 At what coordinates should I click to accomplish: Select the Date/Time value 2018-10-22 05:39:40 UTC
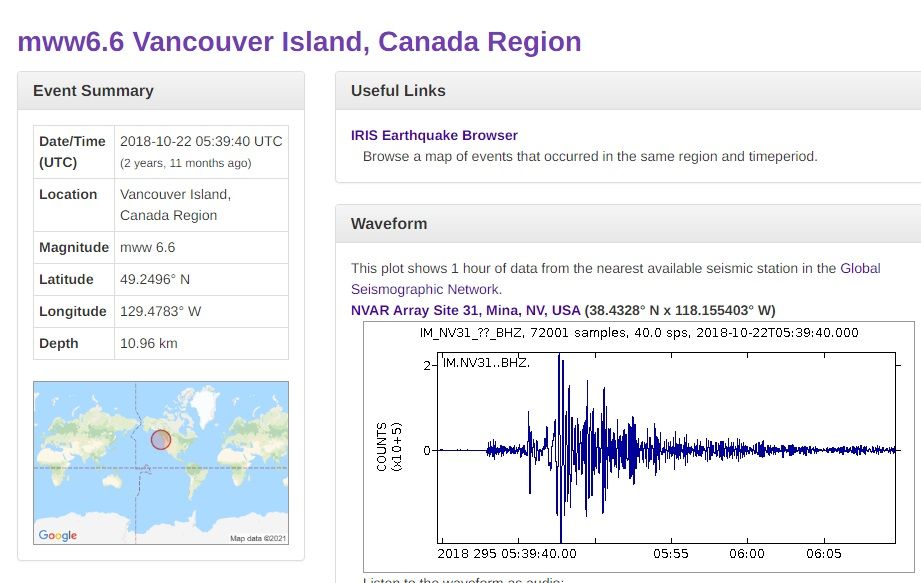click(201, 141)
